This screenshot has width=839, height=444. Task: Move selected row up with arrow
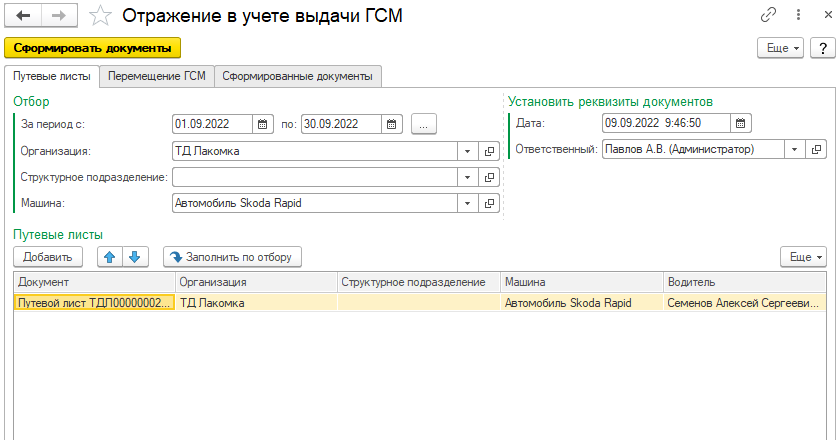[110, 257]
